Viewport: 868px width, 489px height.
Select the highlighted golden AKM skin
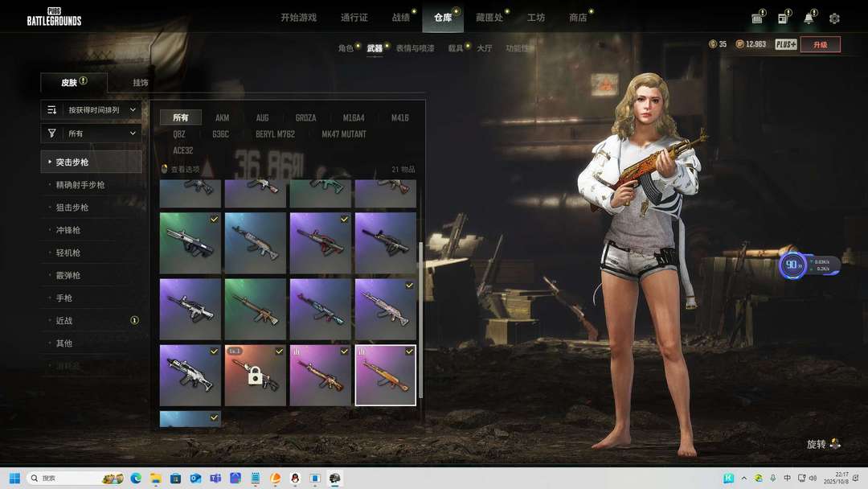386,376
